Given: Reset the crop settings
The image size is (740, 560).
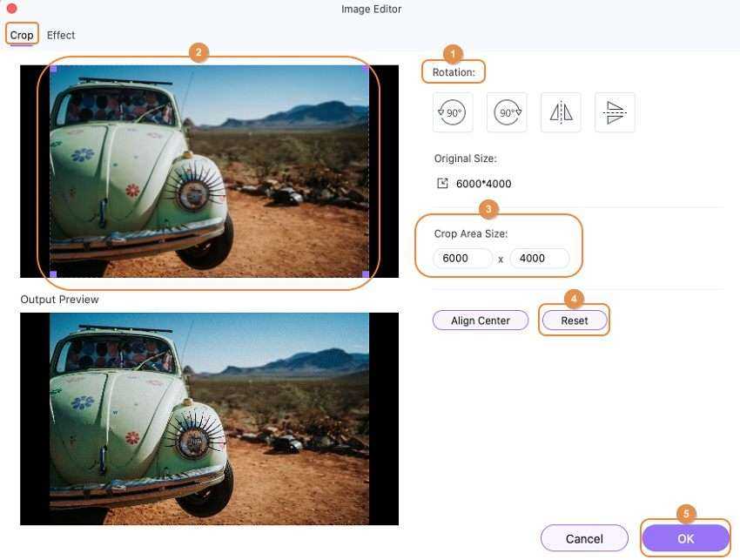Looking at the screenshot, I should [574, 320].
